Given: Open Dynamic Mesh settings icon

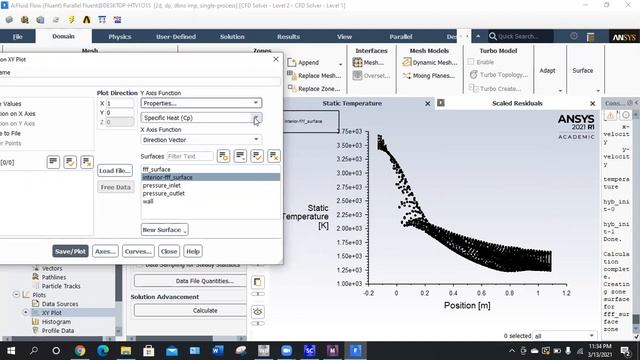Looking at the screenshot, I should click(407, 62).
